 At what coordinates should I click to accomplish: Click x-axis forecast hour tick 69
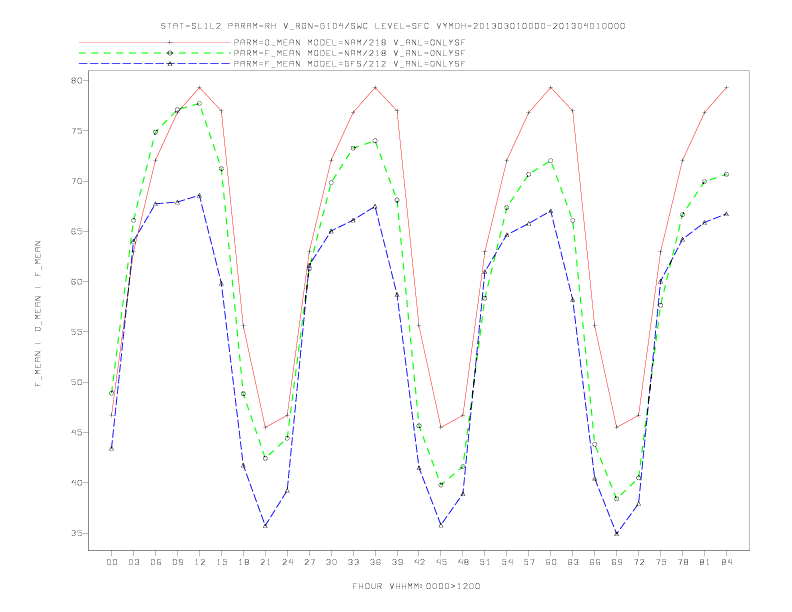pos(617,562)
